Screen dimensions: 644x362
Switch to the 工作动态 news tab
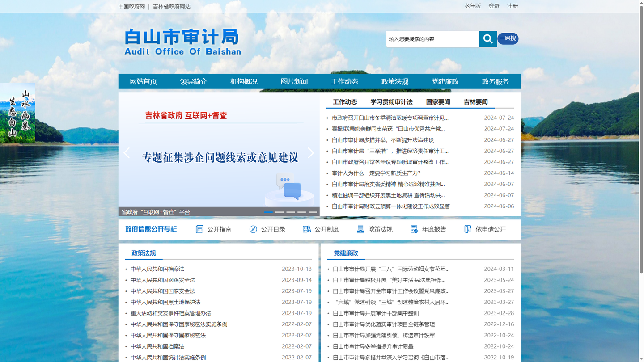[345, 102]
